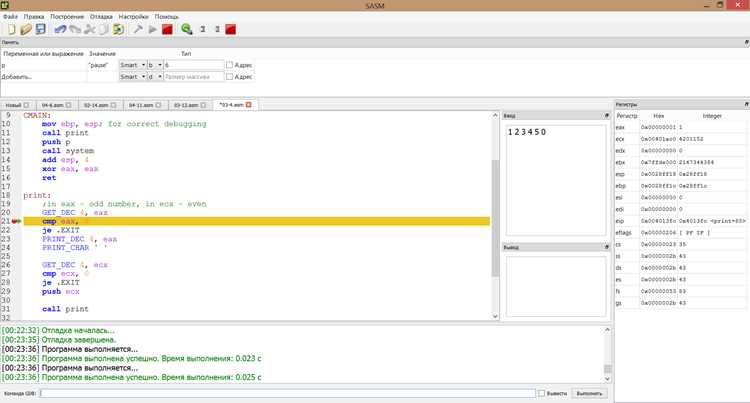750x403 pixels.
Task: Select the eax register row
Action: tap(681, 127)
